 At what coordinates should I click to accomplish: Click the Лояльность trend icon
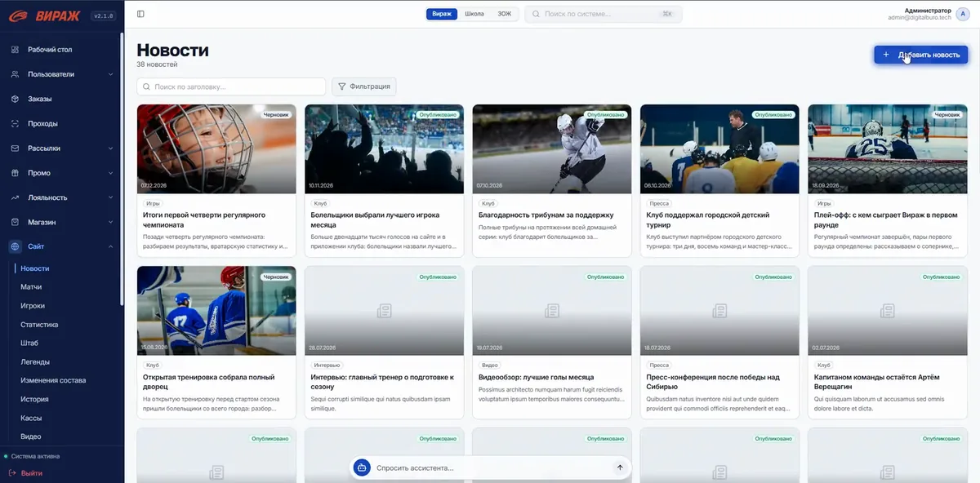tap(15, 197)
